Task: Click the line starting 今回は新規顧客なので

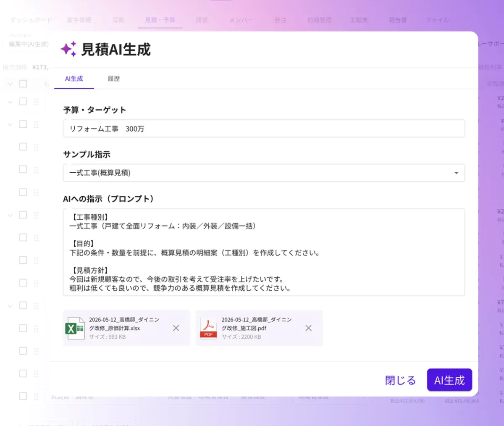Action: click(176, 279)
